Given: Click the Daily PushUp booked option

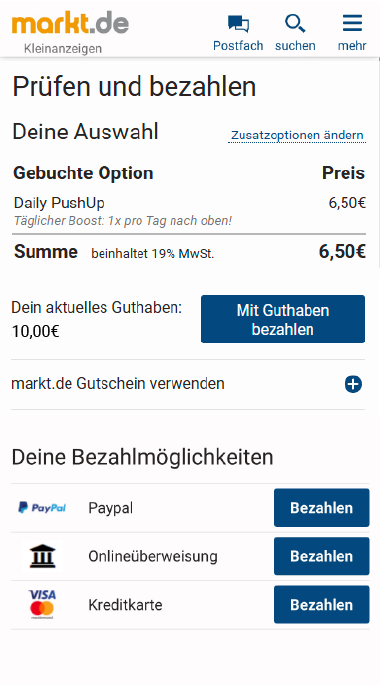Looking at the screenshot, I should coord(59,203).
